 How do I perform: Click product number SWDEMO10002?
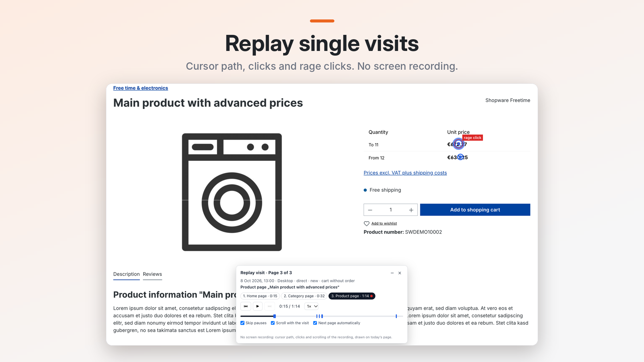pyautogui.click(x=423, y=232)
